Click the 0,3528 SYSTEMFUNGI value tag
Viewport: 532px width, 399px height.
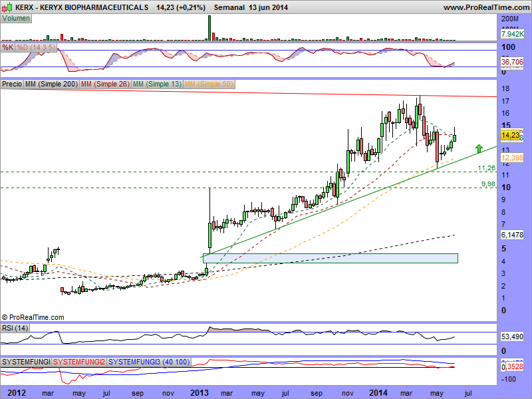[x=513, y=367]
